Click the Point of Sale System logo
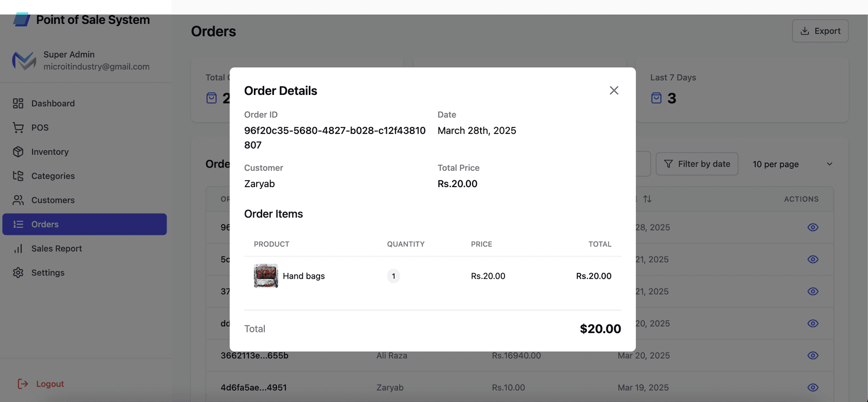 pyautogui.click(x=22, y=20)
